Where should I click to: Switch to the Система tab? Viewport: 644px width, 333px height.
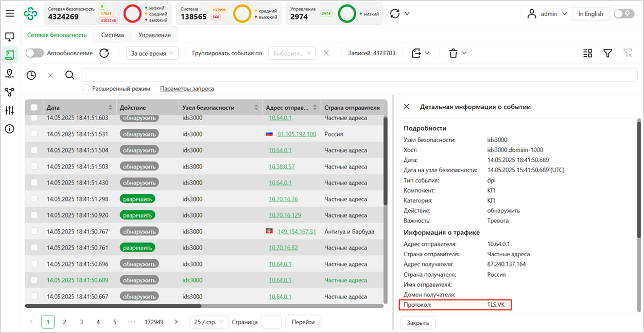112,35
